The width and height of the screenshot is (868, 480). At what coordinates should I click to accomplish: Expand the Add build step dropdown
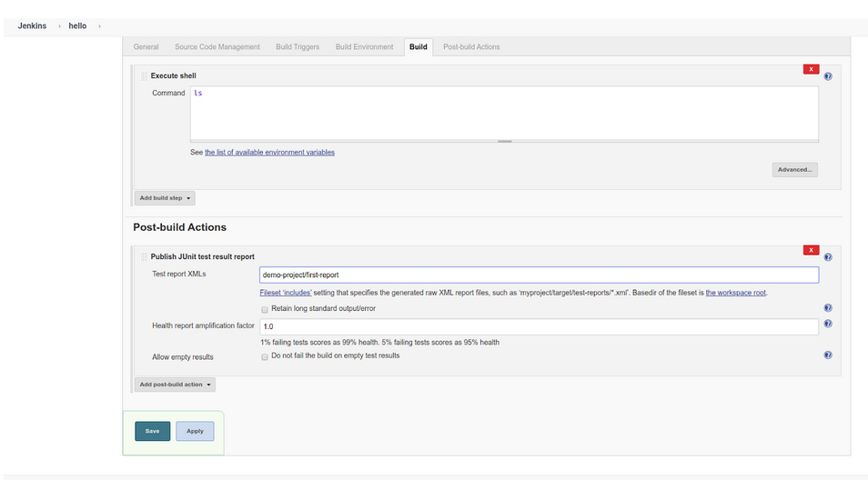click(x=165, y=198)
